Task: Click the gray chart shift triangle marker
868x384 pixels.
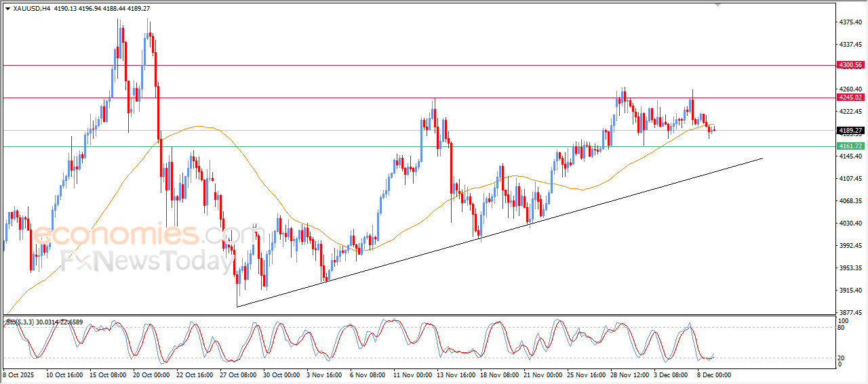Action: pos(718,5)
